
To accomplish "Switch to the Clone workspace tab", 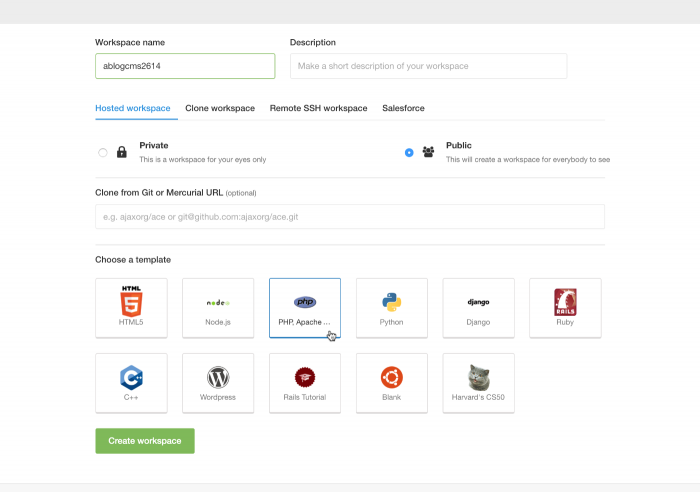I will 220,108.
